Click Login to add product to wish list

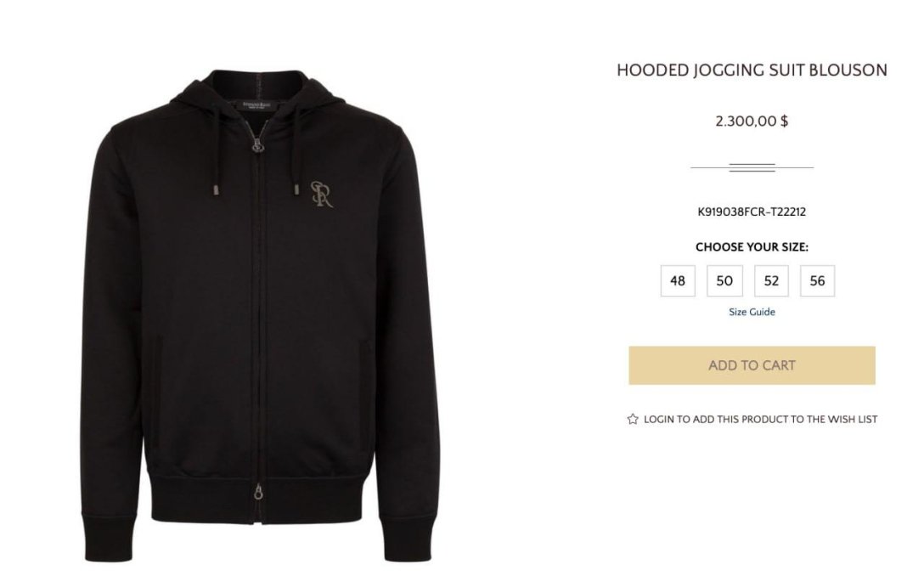click(x=760, y=419)
